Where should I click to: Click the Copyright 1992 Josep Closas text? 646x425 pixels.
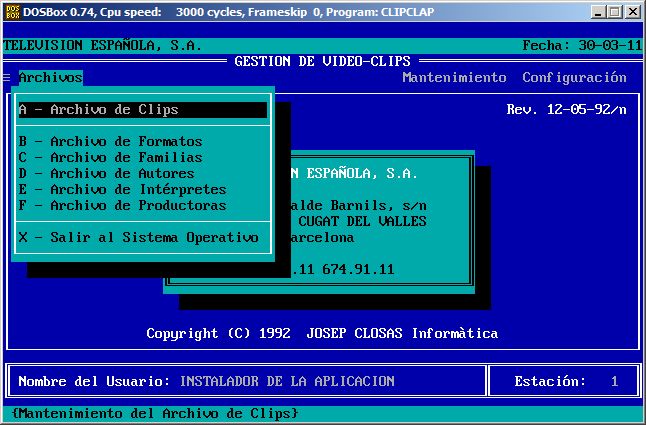click(322, 333)
